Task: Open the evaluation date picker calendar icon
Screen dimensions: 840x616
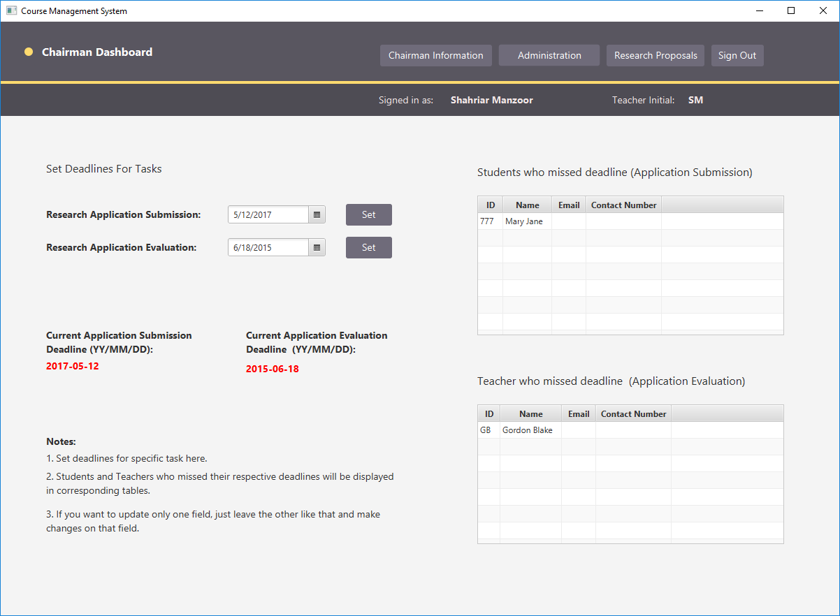Action: (x=317, y=247)
